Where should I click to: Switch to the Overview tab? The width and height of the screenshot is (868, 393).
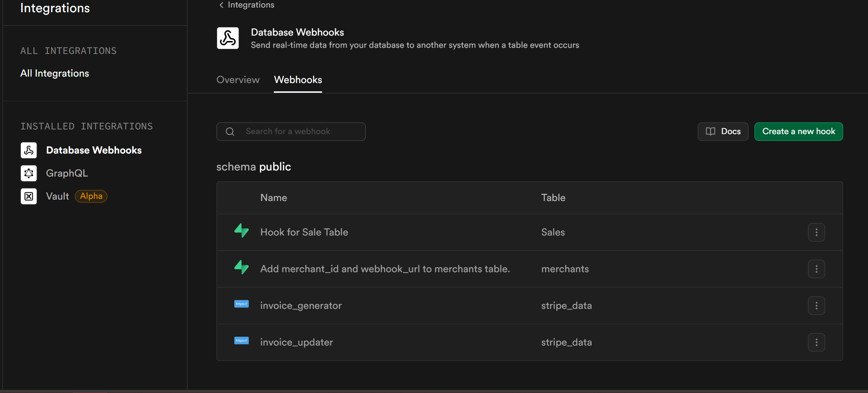[x=238, y=80]
